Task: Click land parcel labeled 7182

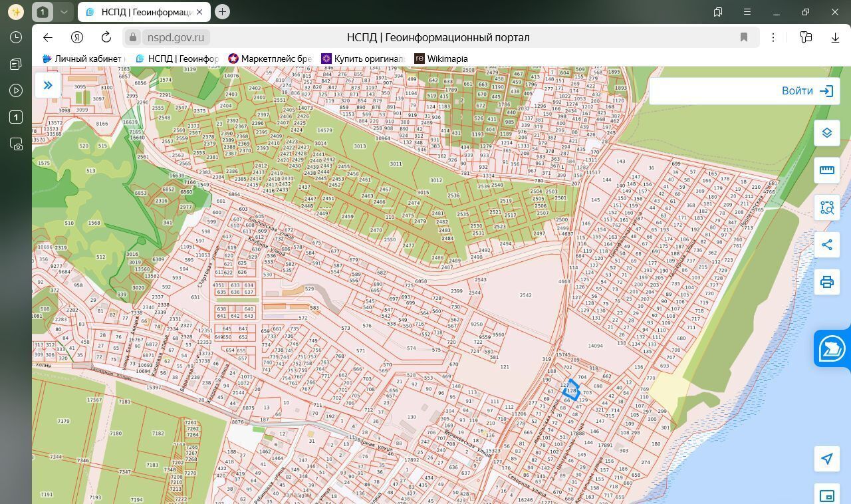Action: (x=158, y=434)
